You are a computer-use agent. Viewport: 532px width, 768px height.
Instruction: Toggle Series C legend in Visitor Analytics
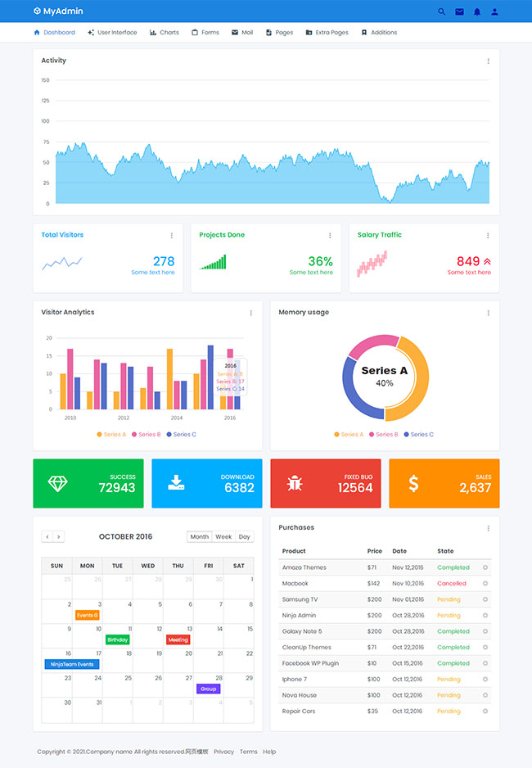click(x=181, y=435)
